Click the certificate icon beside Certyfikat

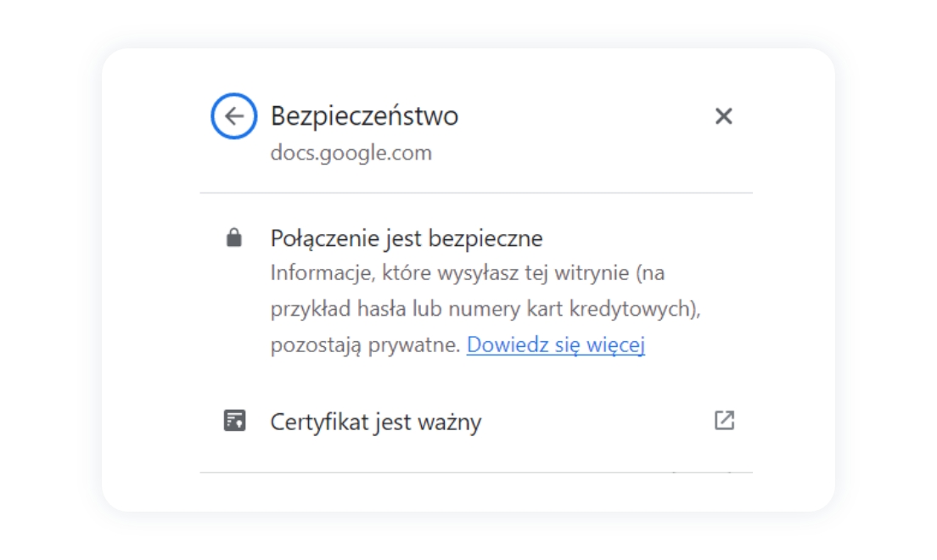tap(234, 421)
